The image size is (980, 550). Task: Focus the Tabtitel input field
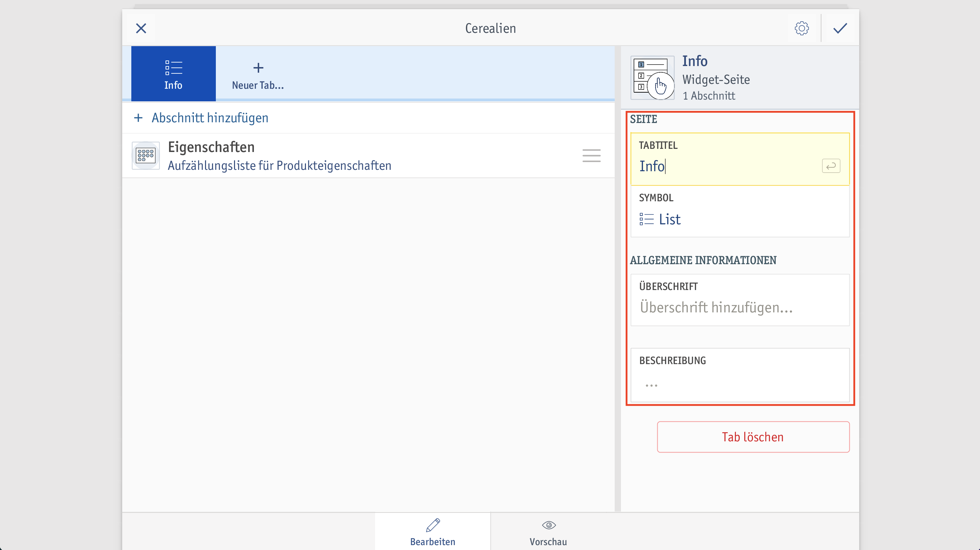point(740,159)
